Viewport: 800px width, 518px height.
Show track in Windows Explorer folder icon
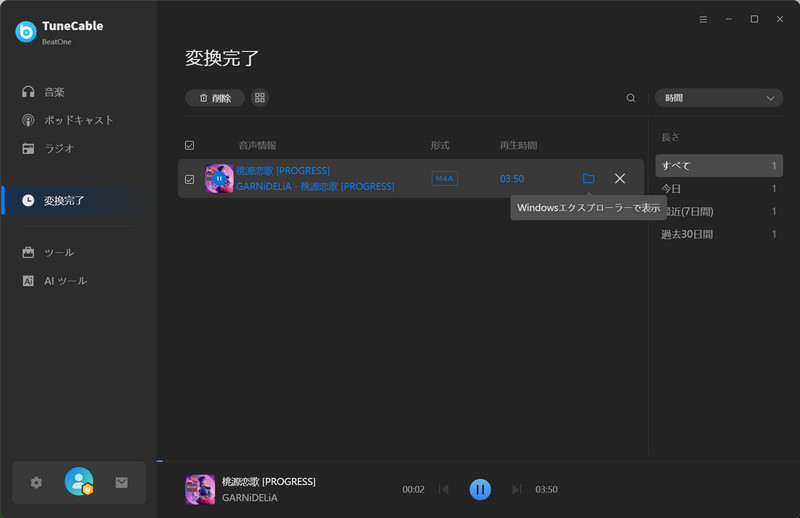point(588,179)
